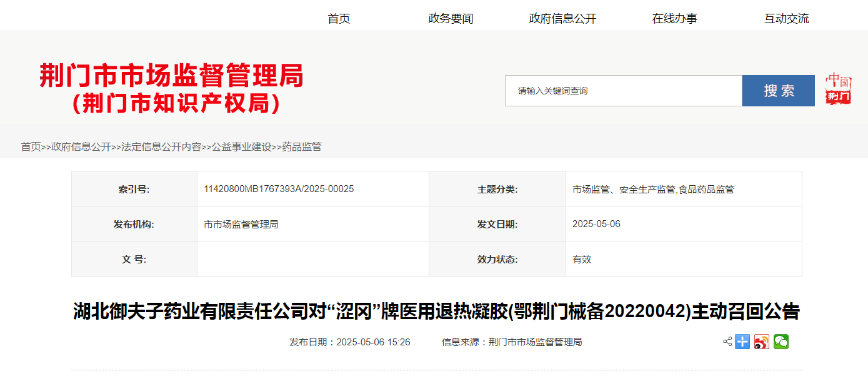Viewport: 868px width, 376px height.
Task: Click the 效力状态 label cell
Action: (497, 259)
